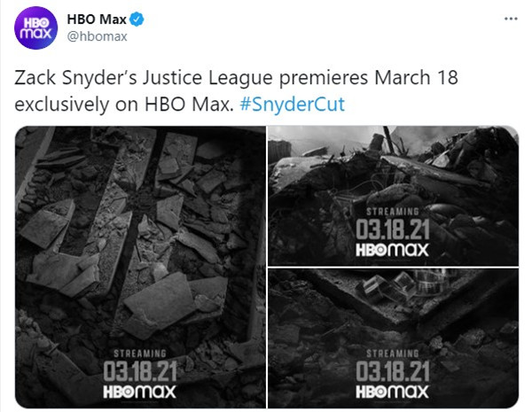Click STREAMING label in the top-right poster
Image resolution: width=532 pixels, height=412 pixels.
[393, 212]
